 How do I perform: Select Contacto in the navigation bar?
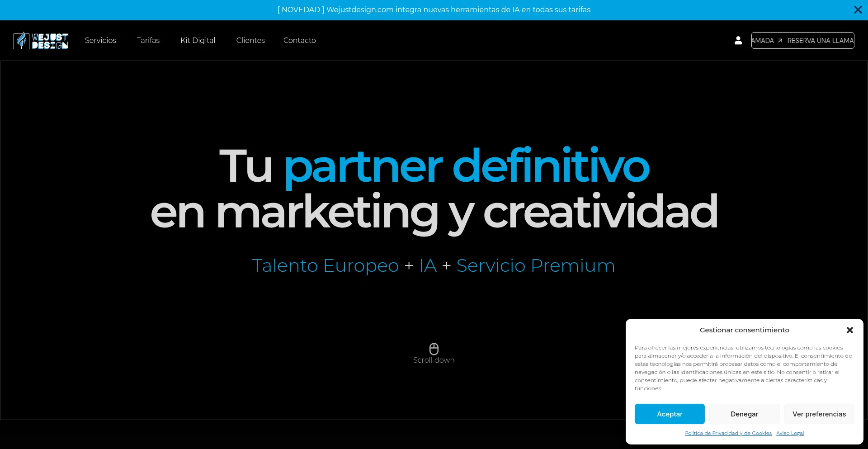pyautogui.click(x=299, y=41)
